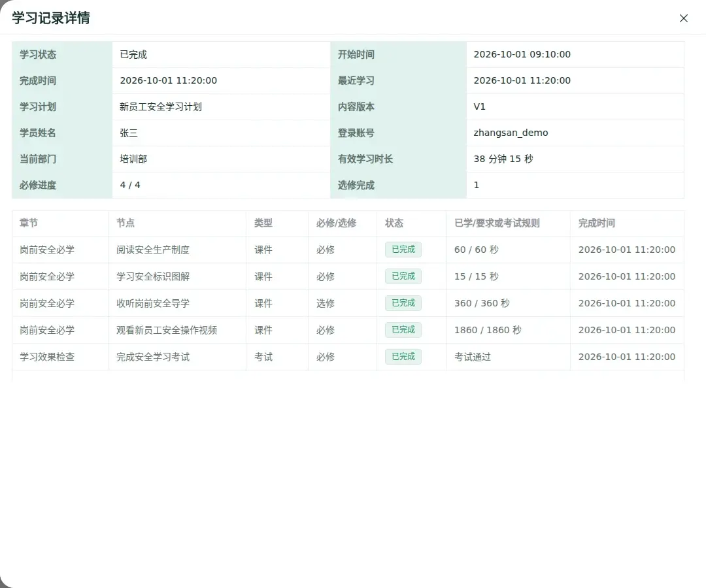Click the 有效学习时长 label
Viewport: 706px width, 588px height.
point(365,159)
